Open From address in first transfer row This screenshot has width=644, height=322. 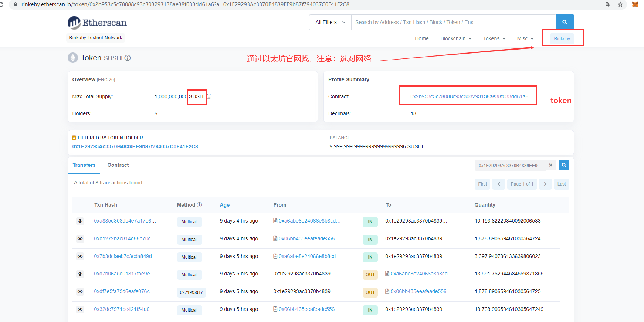pyautogui.click(x=309, y=221)
